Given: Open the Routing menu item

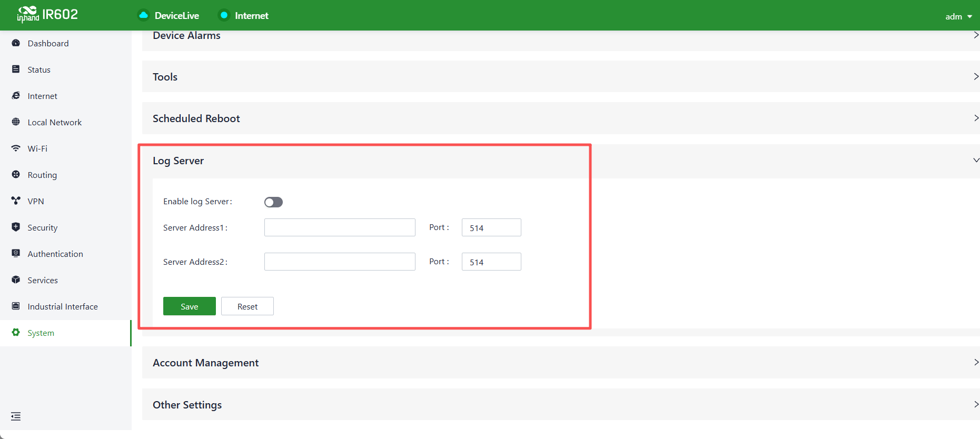Looking at the screenshot, I should click(x=65, y=175).
